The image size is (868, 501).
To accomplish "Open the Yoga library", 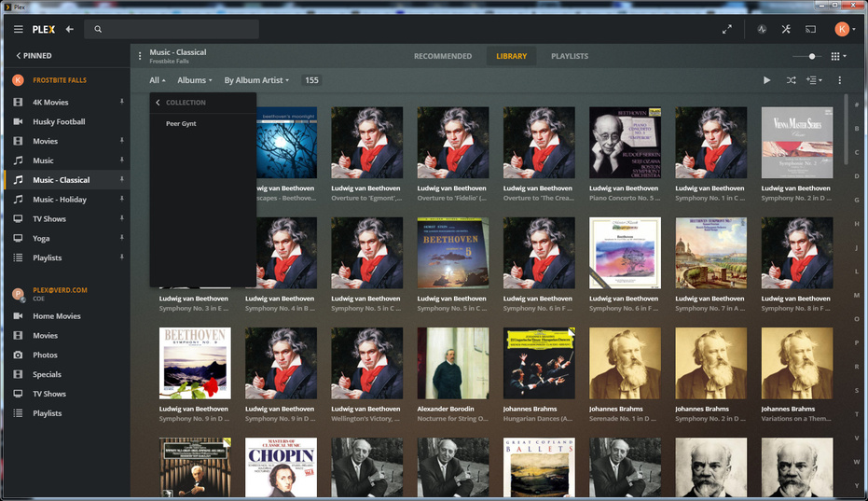I will click(41, 238).
